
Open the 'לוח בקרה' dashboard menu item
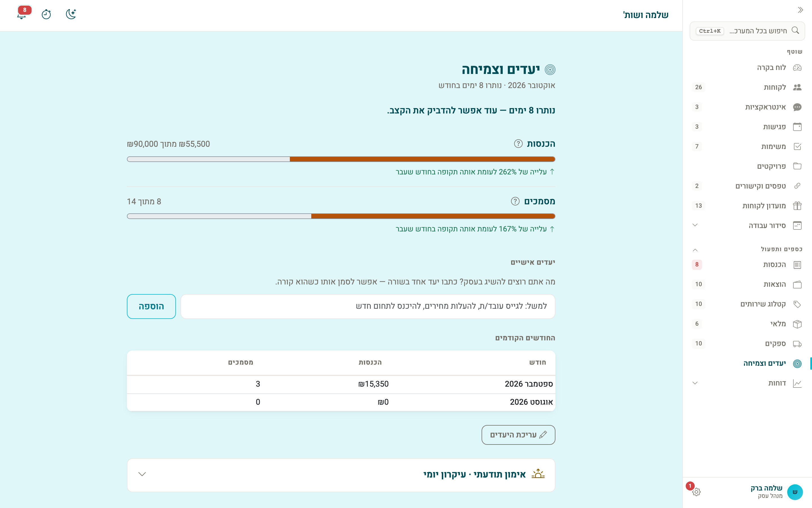pos(747,67)
